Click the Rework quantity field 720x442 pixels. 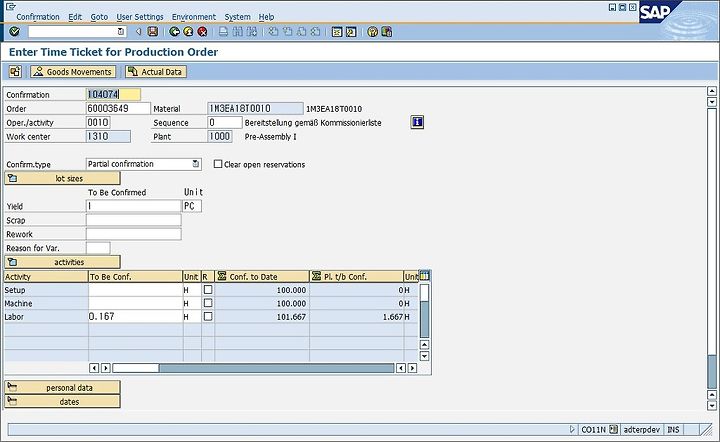(x=134, y=234)
